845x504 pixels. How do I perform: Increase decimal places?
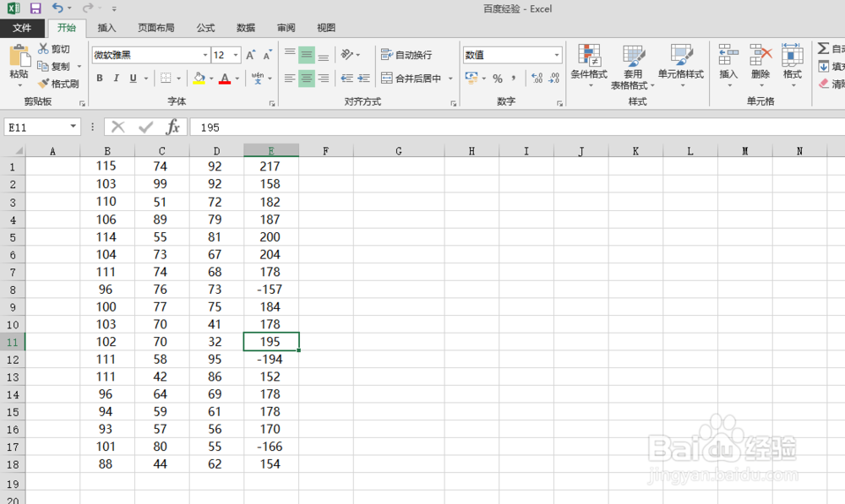point(537,78)
